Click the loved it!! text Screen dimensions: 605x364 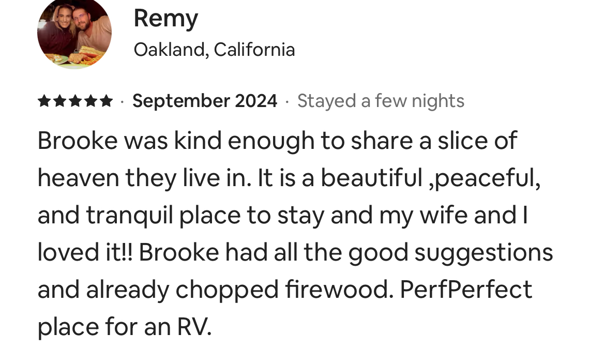coord(85,252)
